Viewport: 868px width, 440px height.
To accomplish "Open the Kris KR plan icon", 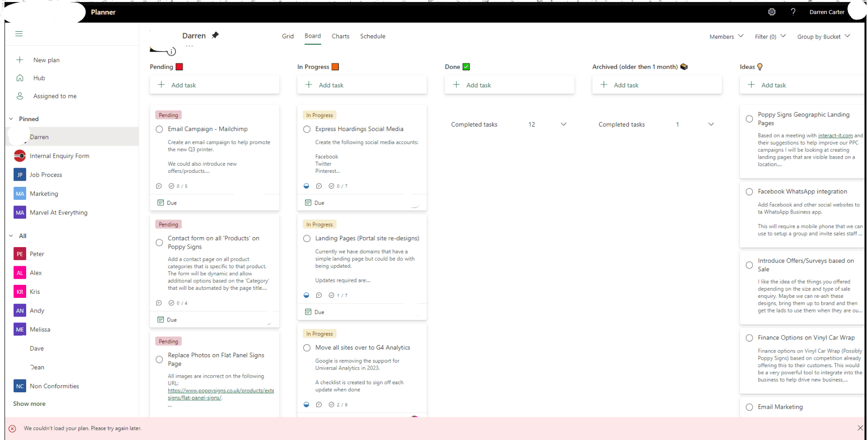I will coord(20,292).
